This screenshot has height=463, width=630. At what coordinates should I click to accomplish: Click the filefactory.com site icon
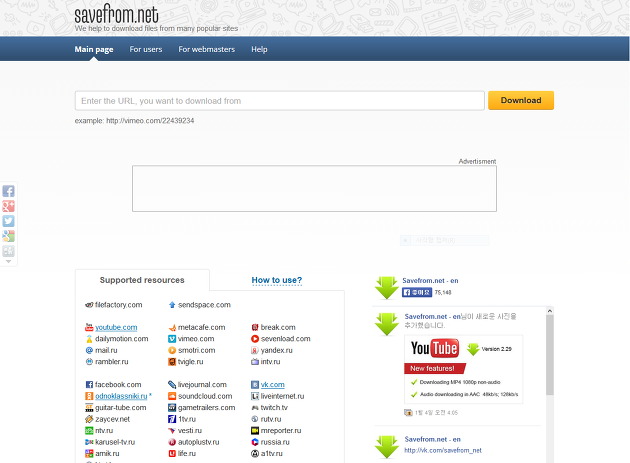(x=89, y=305)
